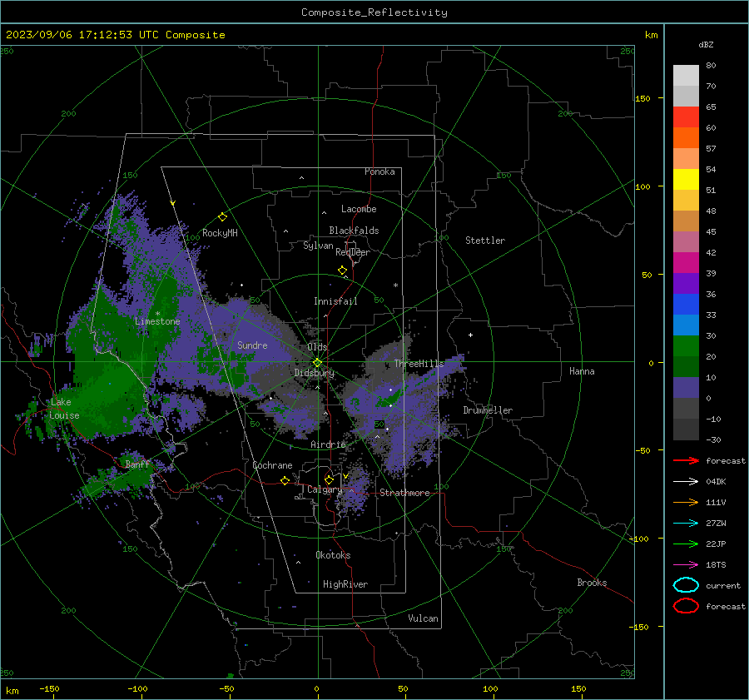The height and width of the screenshot is (700, 749).
Task: Click the -150 tick on bottom axis
Action: tap(49, 688)
